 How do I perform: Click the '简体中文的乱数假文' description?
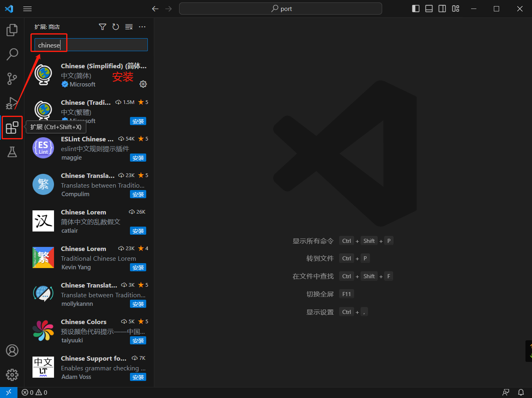click(91, 222)
